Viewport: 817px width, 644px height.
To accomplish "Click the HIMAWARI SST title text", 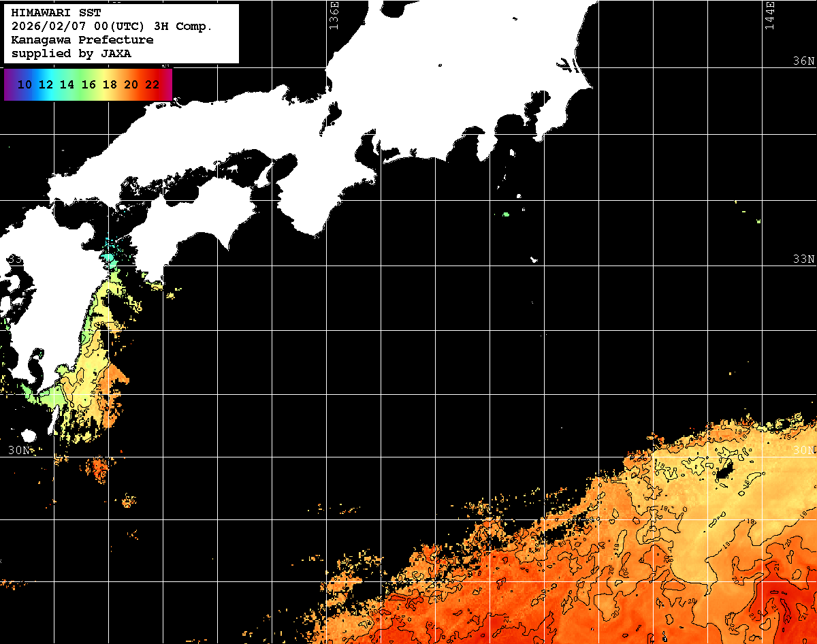I will pyautogui.click(x=56, y=13).
